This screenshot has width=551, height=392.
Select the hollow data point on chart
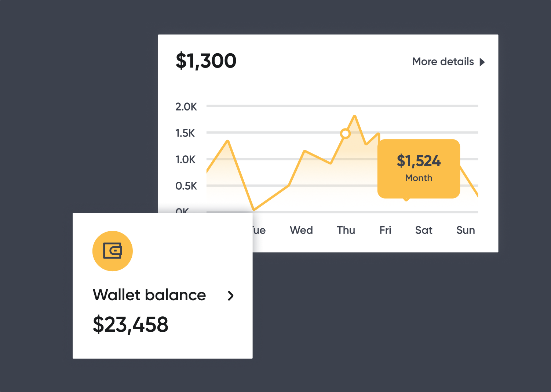point(345,134)
